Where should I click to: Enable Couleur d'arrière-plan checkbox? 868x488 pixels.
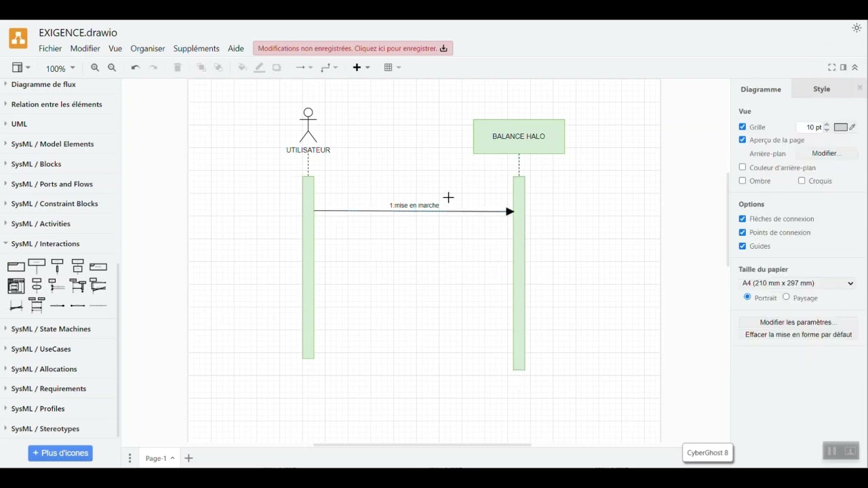tap(743, 167)
